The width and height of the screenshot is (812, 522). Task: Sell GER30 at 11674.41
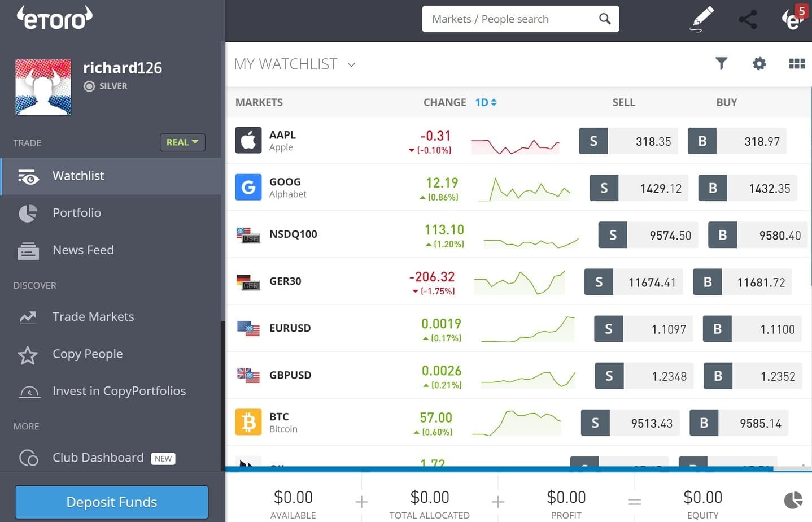click(634, 282)
